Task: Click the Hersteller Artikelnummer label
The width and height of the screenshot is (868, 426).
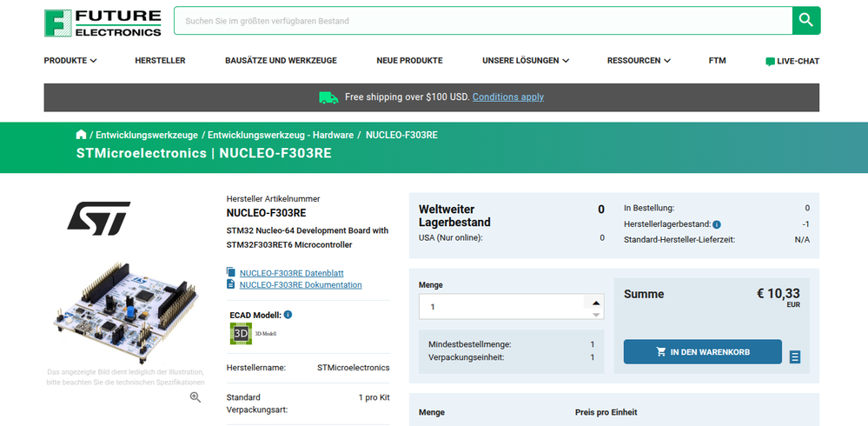Action: 273,198
